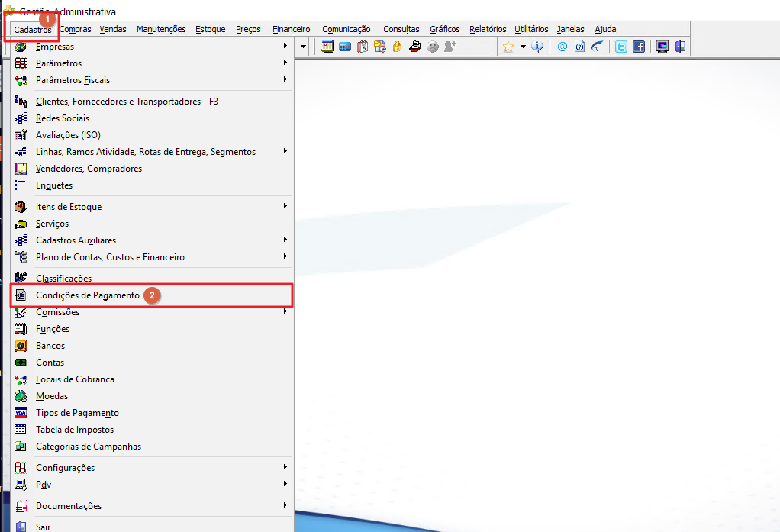The image size is (780, 532).
Task: Open the Manutenções menu
Action: point(161,29)
